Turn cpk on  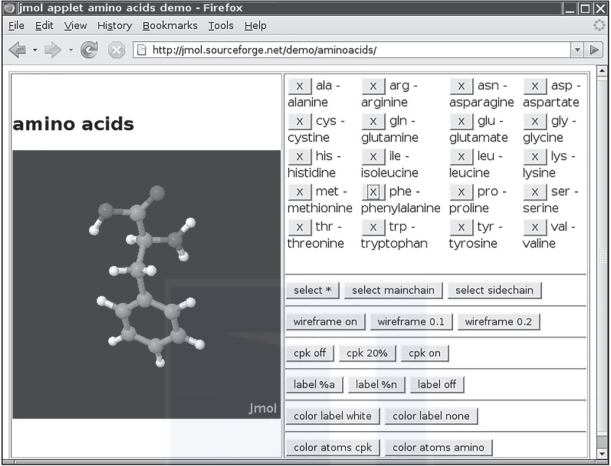425,353
